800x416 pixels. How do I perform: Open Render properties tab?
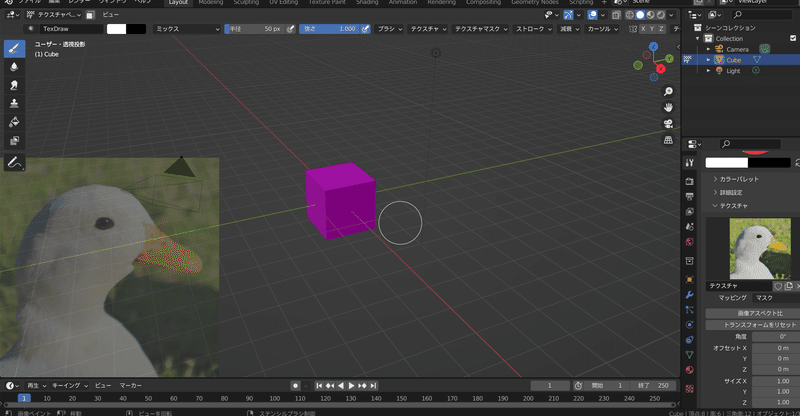pos(690,181)
